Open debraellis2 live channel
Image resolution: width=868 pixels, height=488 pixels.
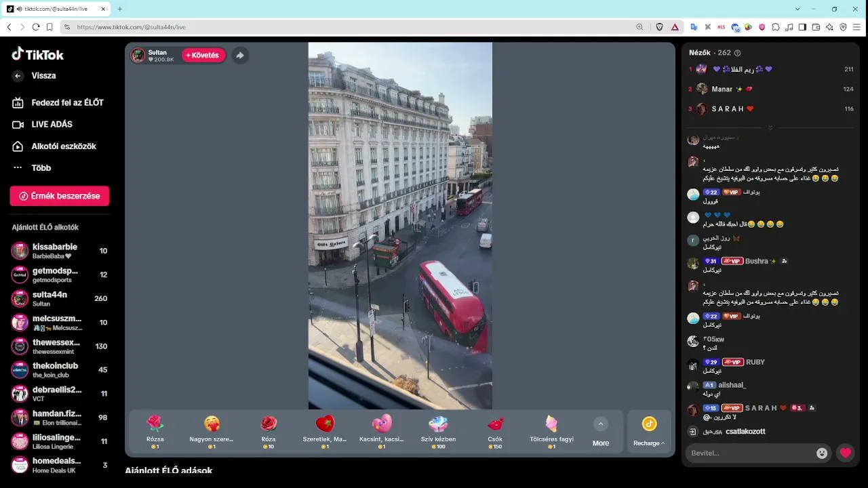pyautogui.click(x=60, y=393)
